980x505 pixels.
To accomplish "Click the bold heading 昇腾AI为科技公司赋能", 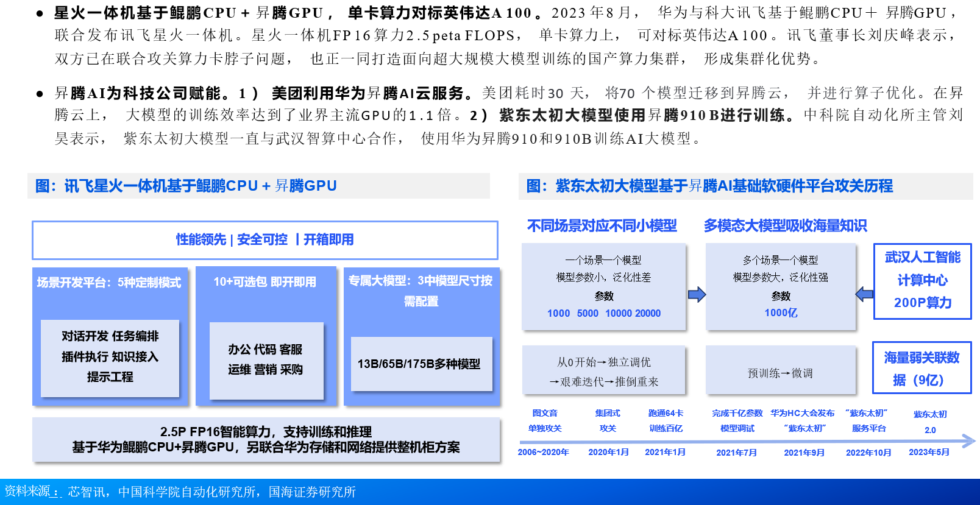I will [x=138, y=93].
